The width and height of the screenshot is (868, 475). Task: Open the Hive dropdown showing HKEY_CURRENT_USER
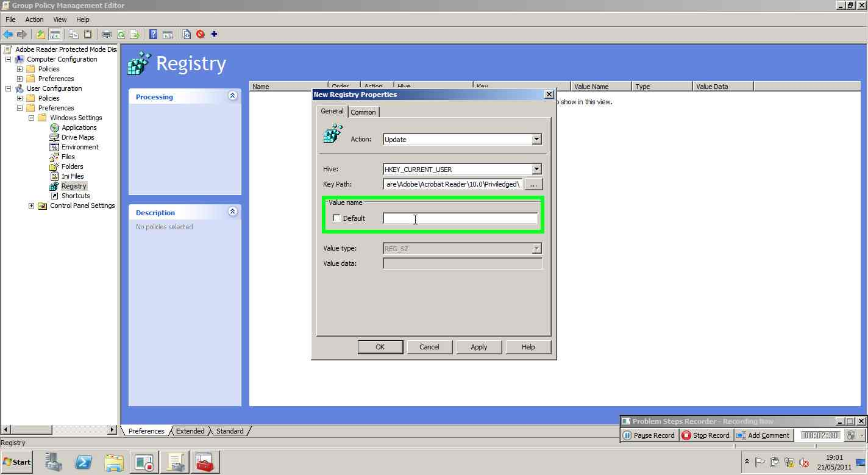pos(536,169)
